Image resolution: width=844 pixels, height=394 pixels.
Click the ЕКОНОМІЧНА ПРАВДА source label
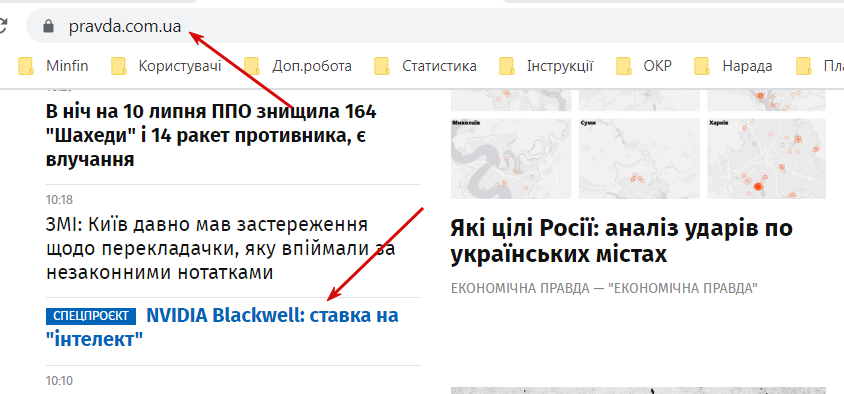pyautogui.click(x=604, y=289)
